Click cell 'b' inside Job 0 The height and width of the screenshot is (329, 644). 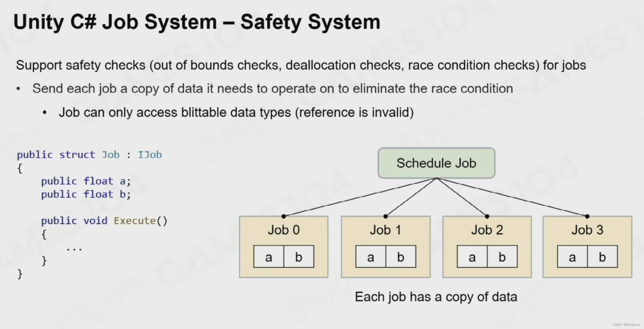(299, 257)
